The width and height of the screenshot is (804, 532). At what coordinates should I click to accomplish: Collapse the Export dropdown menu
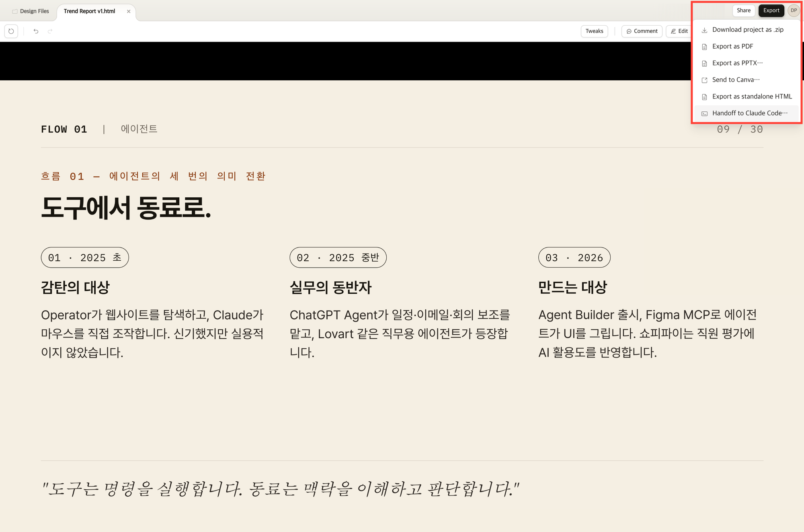click(x=771, y=10)
